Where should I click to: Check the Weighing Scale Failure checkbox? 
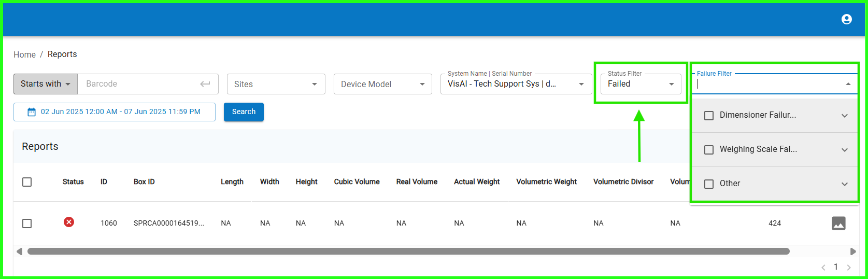coord(709,150)
